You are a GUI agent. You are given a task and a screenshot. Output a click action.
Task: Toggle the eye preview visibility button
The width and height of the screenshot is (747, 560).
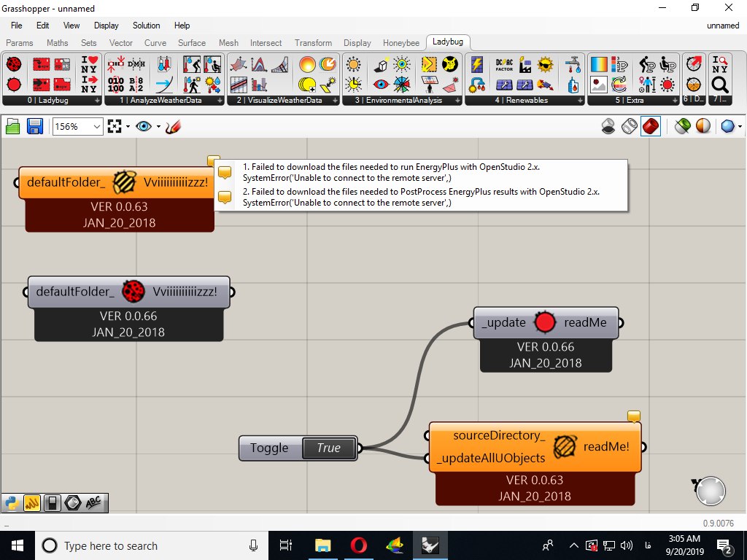pos(144,127)
